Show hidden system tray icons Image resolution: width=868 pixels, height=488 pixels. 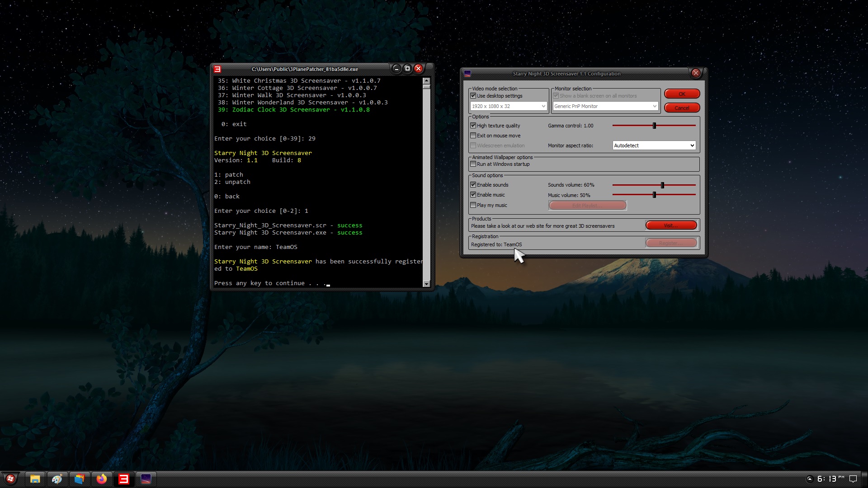[x=810, y=479]
